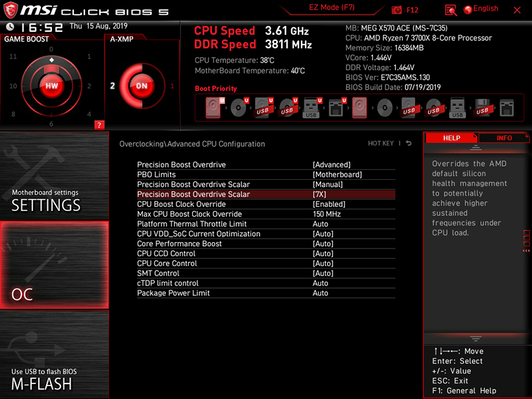Click the help panel scroll-down handle
Viewport: 532px width, 399px height.
(476, 339)
